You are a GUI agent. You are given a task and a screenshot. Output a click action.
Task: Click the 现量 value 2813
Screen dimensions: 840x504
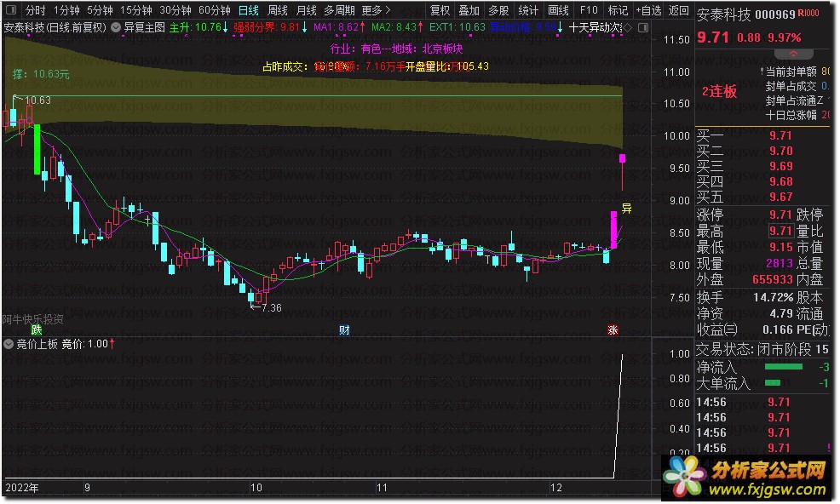(x=779, y=264)
